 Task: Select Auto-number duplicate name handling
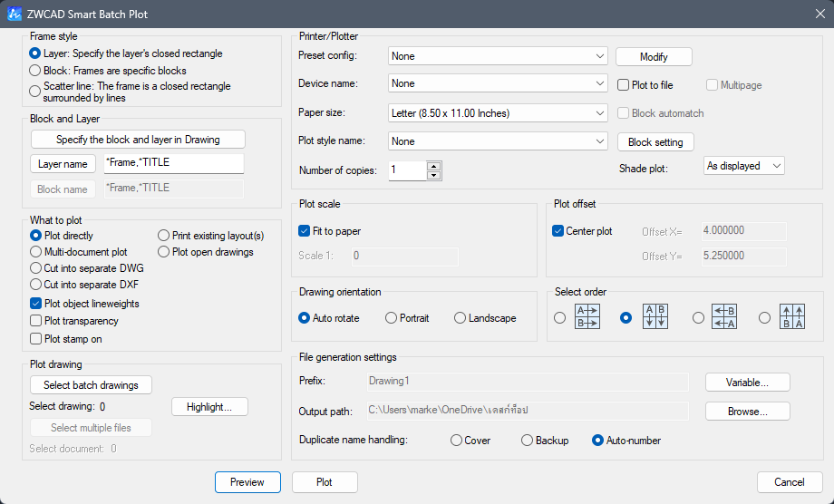tap(597, 441)
